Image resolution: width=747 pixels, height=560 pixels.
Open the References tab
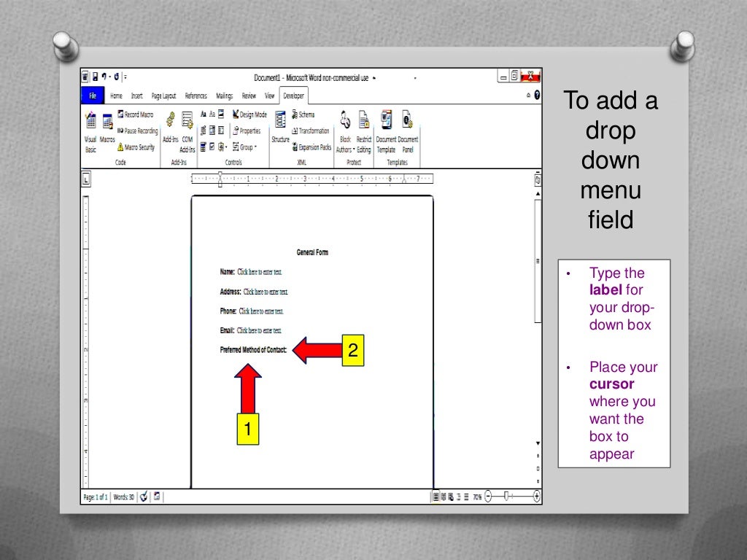coord(196,96)
